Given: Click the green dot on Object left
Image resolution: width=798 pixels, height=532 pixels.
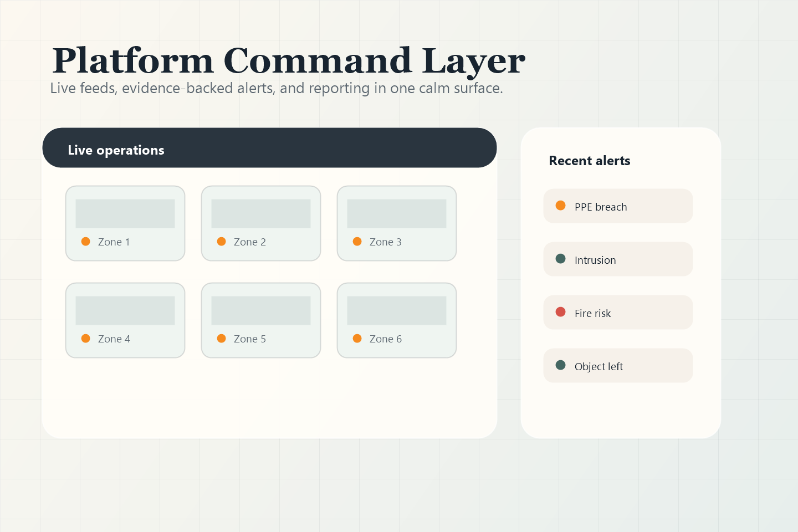Looking at the screenshot, I should tap(561, 365).
